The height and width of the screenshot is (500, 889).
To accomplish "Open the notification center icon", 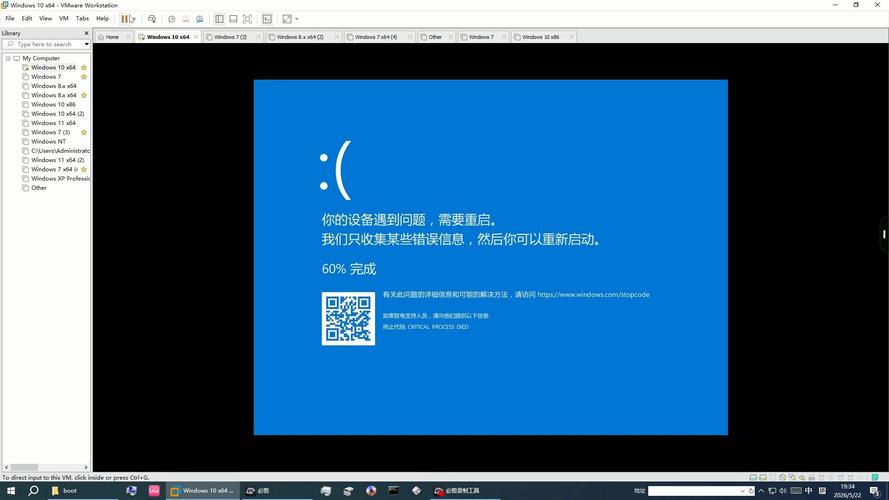I will tap(875, 491).
